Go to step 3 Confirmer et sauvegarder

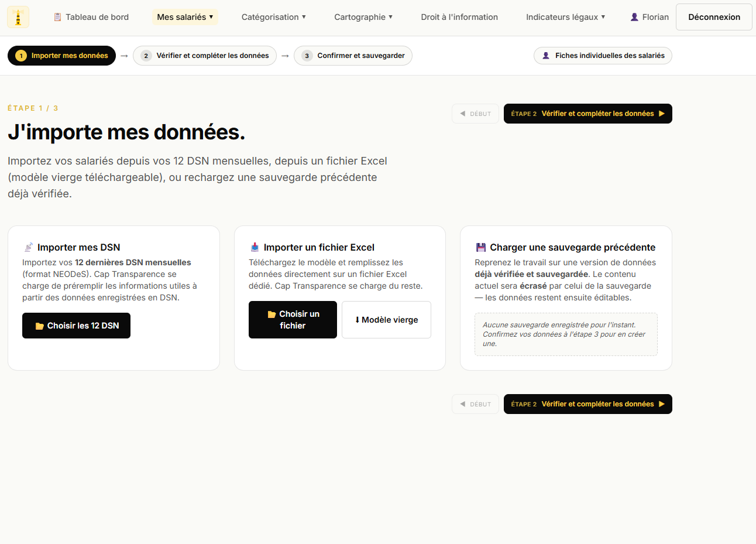pos(353,56)
